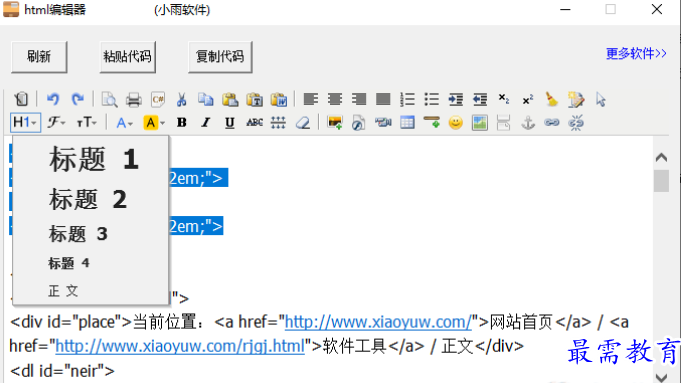Apply superscript formatting
This screenshot has width=689, height=383.
tap(528, 99)
